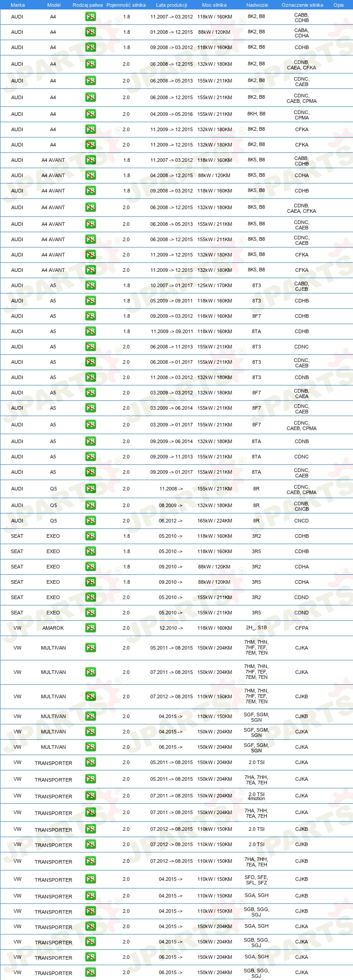Screen dimensions: 353x980
Task: Click petrol icon in AUDI Q5 165kW / 224KM row
Action: pyautogui.click(x=90, y=521)
